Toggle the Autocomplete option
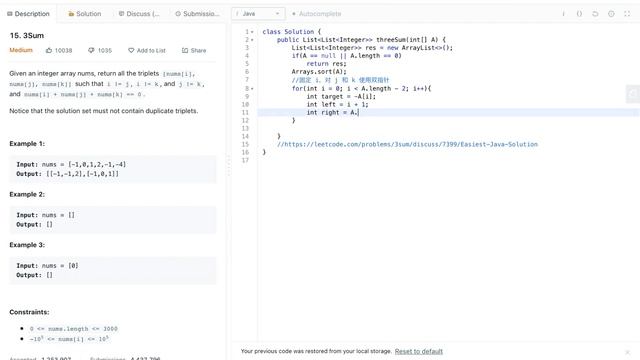This screenshot has width=640, height=360. pos(316,13)
